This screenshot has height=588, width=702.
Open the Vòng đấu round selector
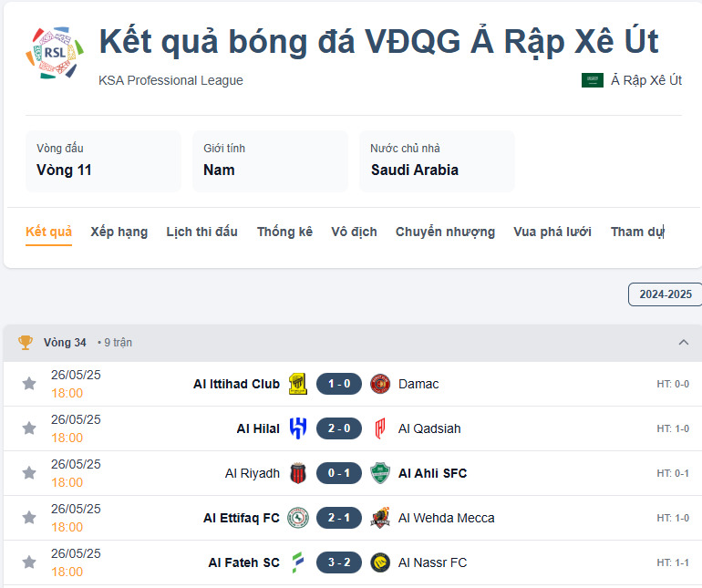pos(103,160)
